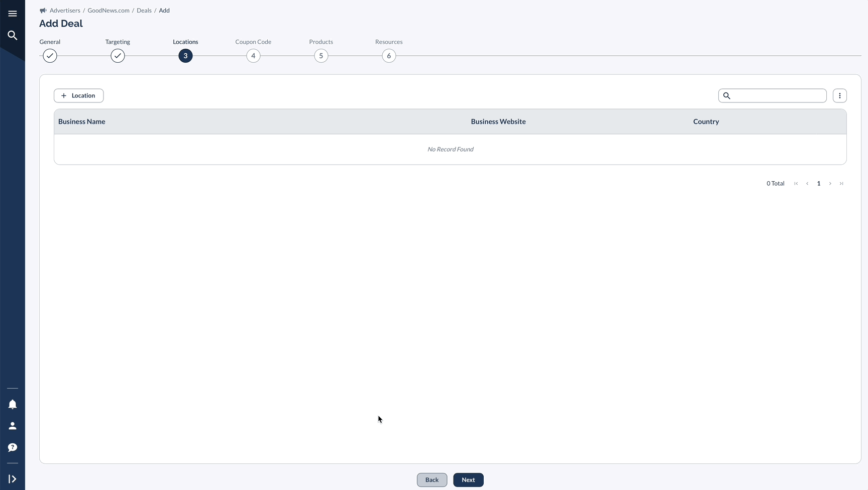The width and height of the screenshot is (868, 490).
Task: Click the 0 Total count text
Action: pyautogui.click(x=776, y=184)
